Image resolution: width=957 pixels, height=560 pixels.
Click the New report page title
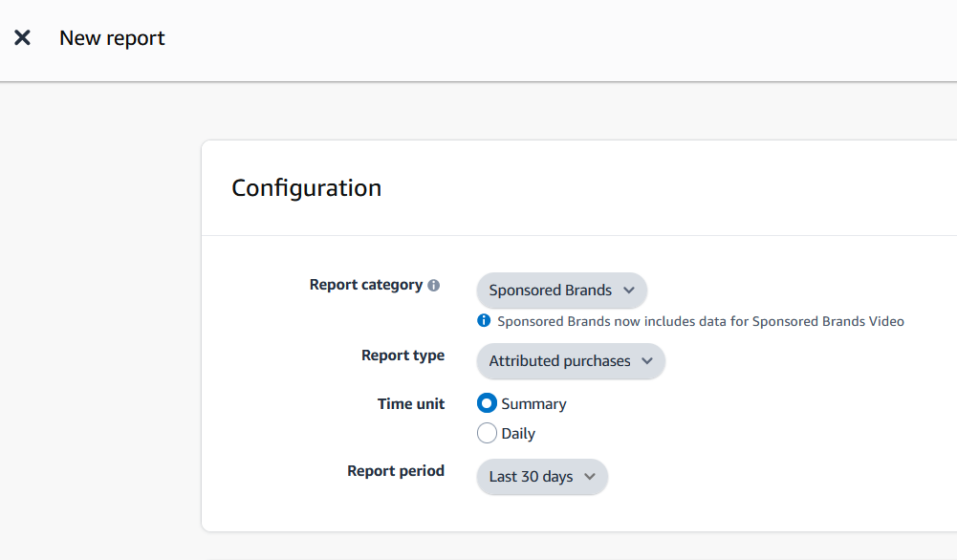click(112, 38)
